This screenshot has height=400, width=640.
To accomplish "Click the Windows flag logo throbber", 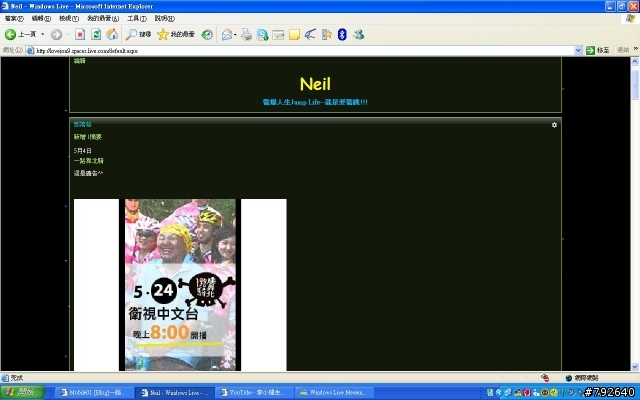I will pyautogui.click(x=631, y=18).
